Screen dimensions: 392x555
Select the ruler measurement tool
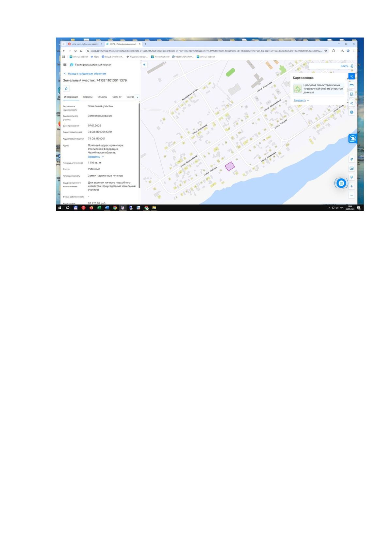tap(351, 85)
